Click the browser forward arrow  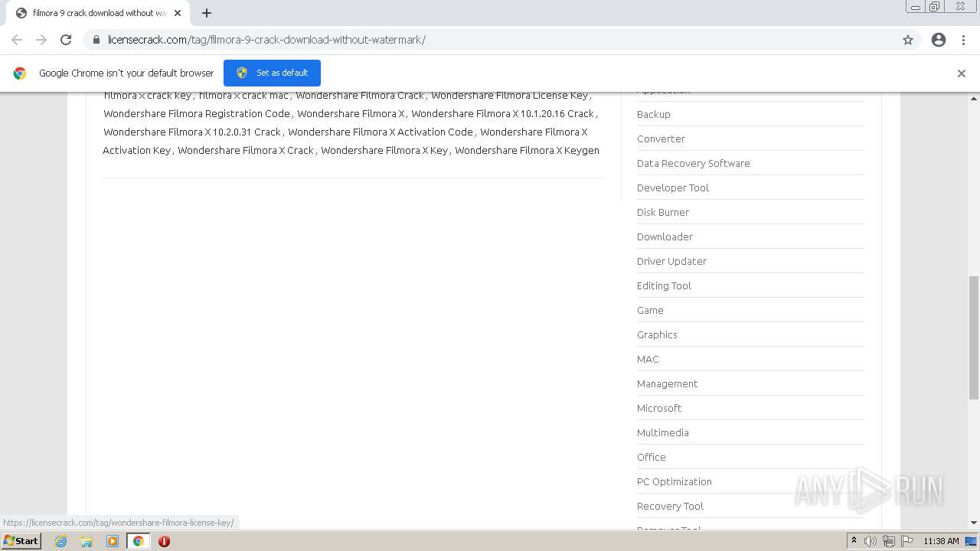click(41, 40)
